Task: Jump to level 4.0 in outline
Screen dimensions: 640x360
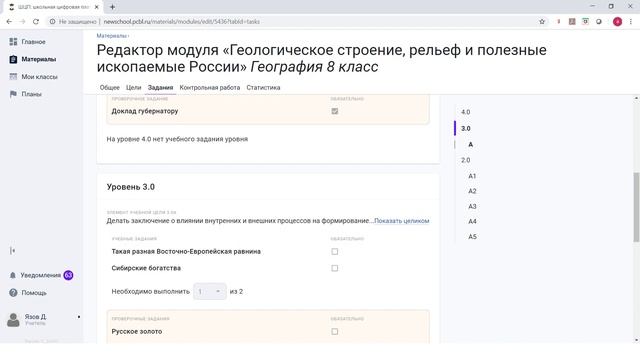Action: pyautogui.click(x=466, y=112)
